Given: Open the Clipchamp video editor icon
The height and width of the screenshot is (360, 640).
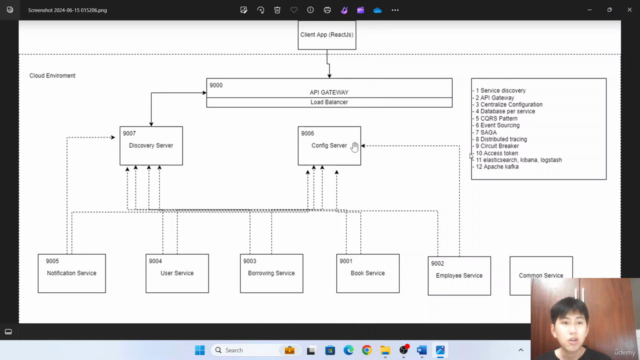Looking at the screenshot, I should pos(360,10).
